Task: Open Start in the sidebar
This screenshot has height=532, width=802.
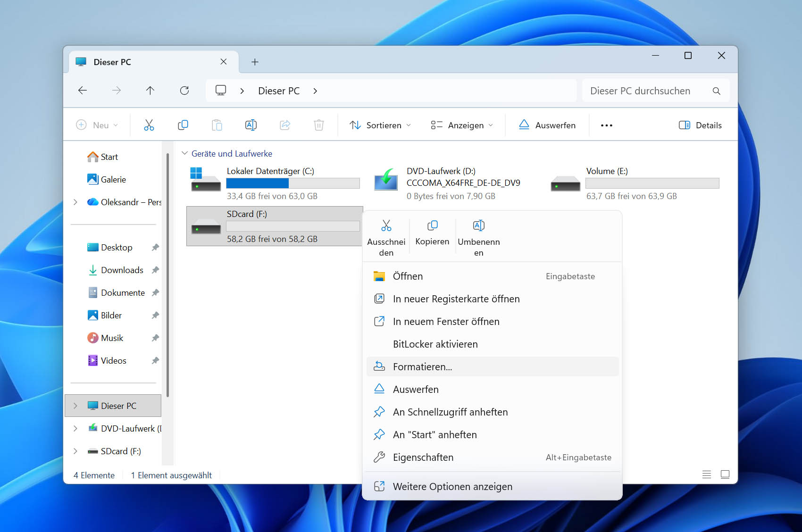Action: [x=103, y=157]
